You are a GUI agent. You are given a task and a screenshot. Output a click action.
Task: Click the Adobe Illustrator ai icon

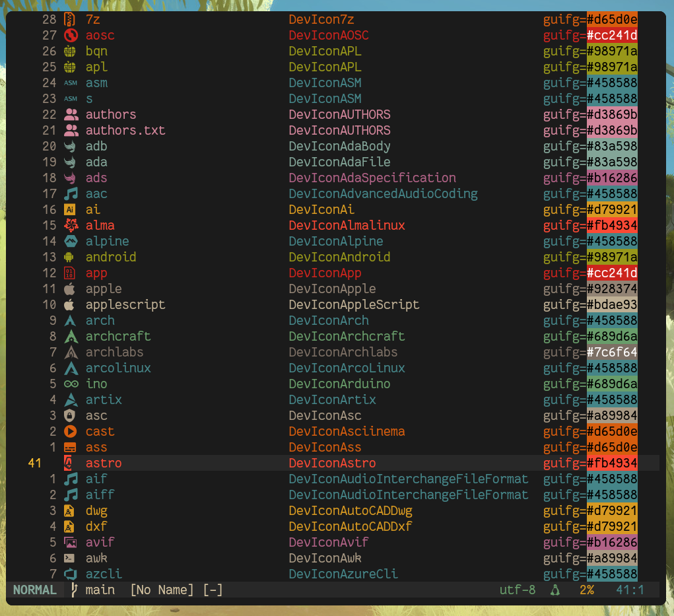click(71, 210)
